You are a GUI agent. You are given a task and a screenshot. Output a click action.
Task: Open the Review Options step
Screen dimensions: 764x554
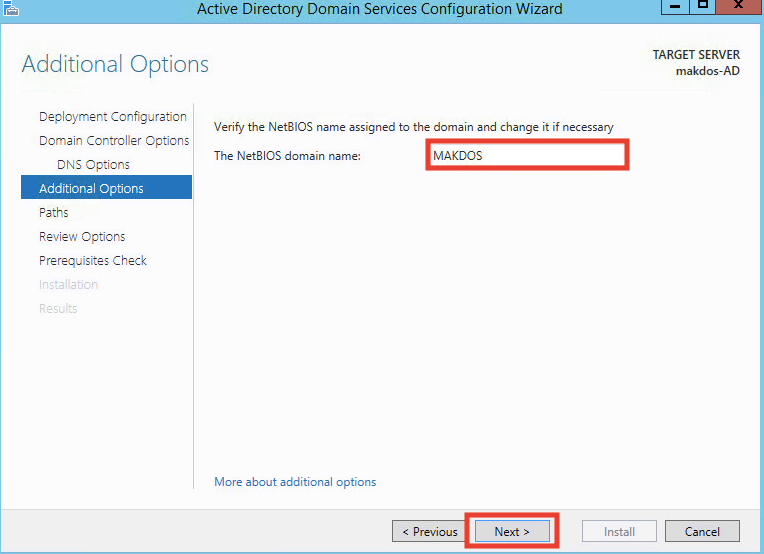(82, 236)
